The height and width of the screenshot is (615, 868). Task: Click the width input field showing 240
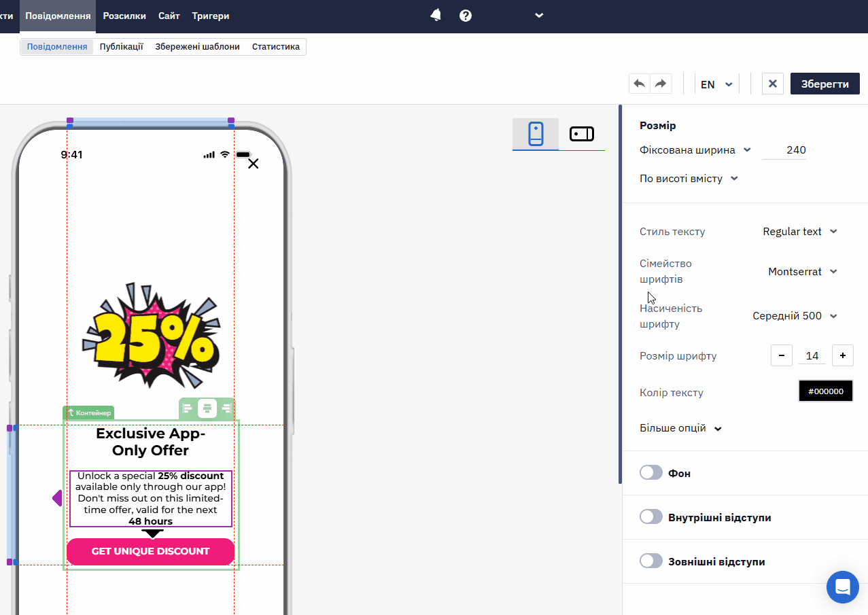click(x=784, y=150)
